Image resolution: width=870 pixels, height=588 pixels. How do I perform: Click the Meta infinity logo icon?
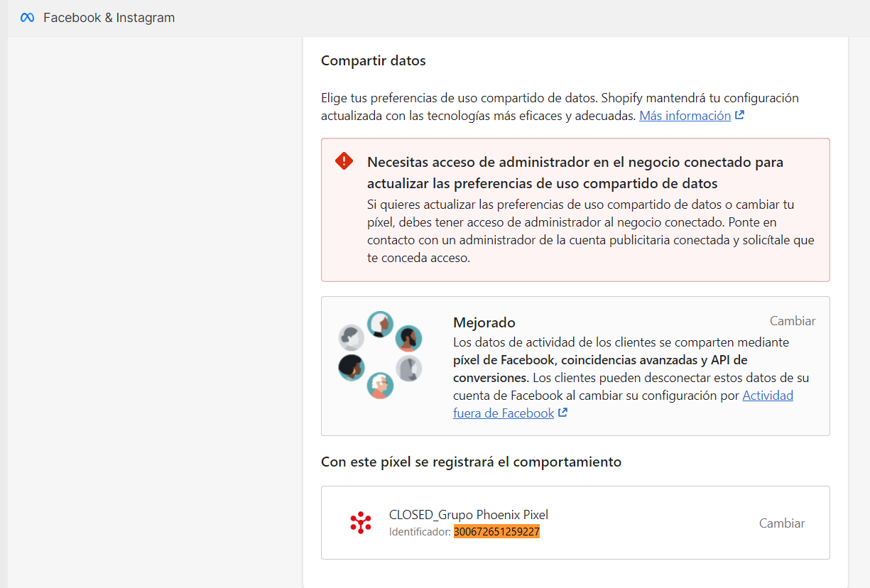27,18
